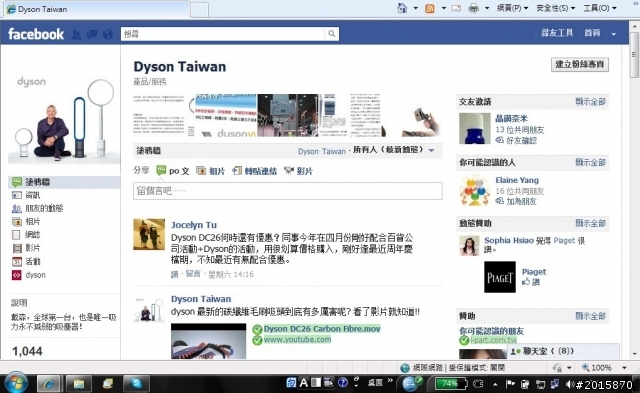Click 顯示全部 next to 你可能認識的人
The image size is (640, 393).
[590, 162]
